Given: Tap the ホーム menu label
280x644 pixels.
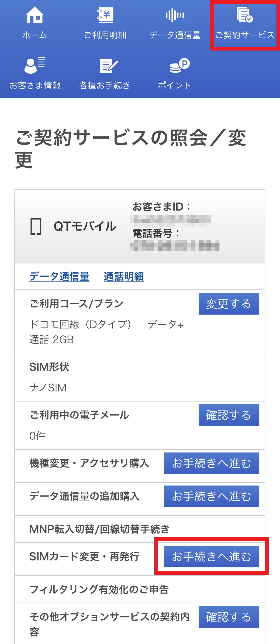Looking at the screenshot, I should 35,35.
